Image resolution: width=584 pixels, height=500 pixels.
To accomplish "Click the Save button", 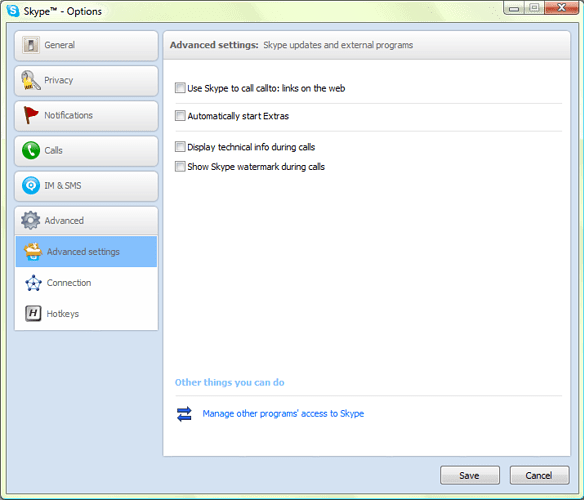I will pos(470,475).
